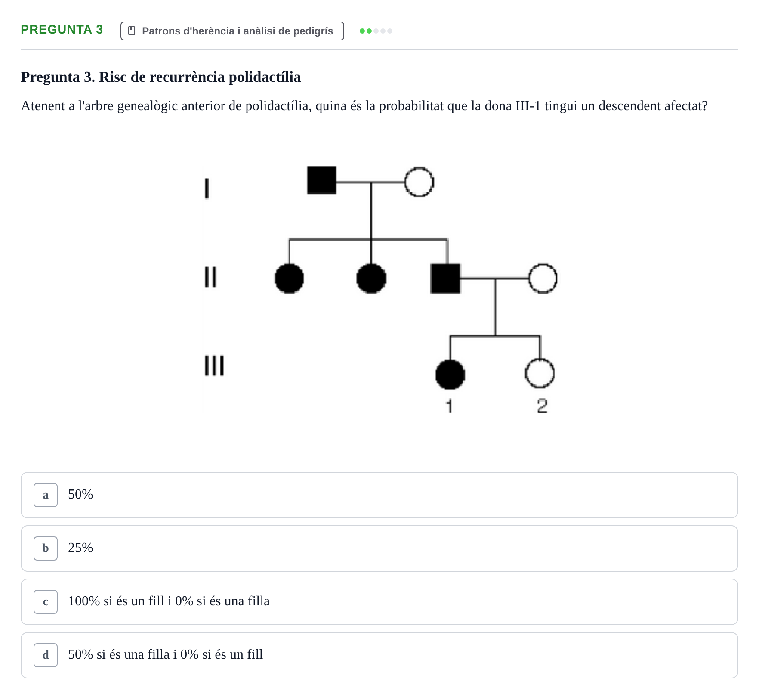Click affected male square in generation II

point(445,279)
